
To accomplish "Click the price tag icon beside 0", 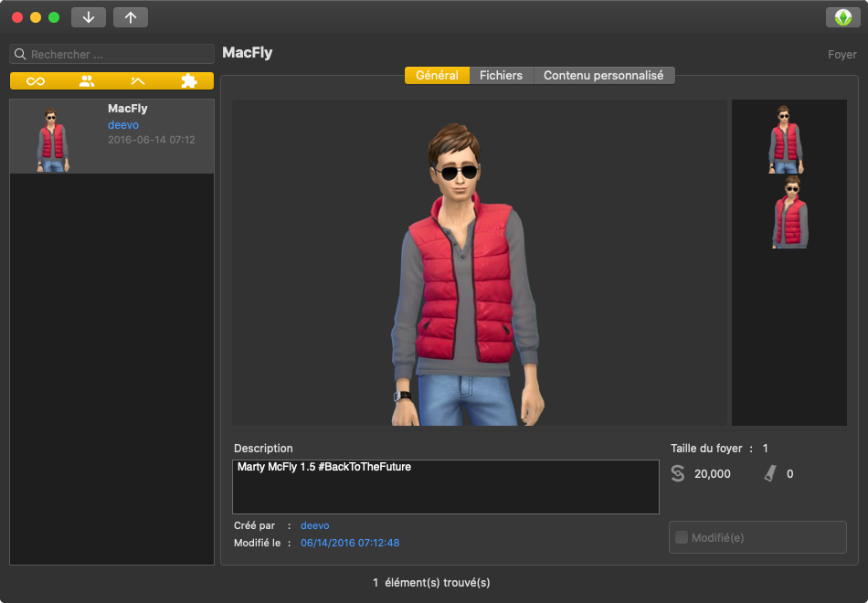I will pyautogui.click(x=769, y=473).
